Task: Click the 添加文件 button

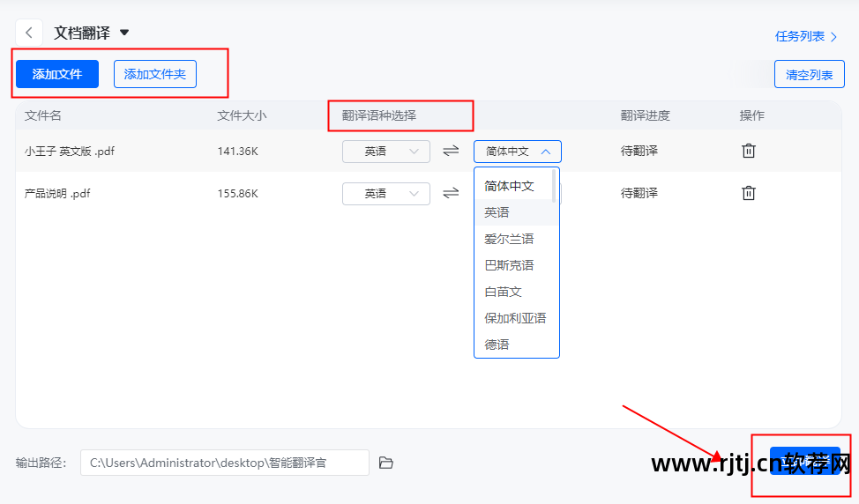Action: point(57,74)
